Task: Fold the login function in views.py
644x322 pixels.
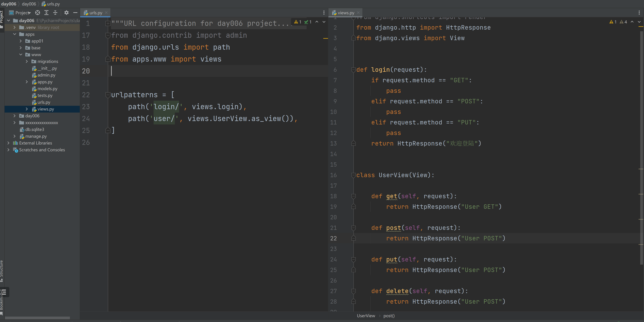Action: pos(354,70)
